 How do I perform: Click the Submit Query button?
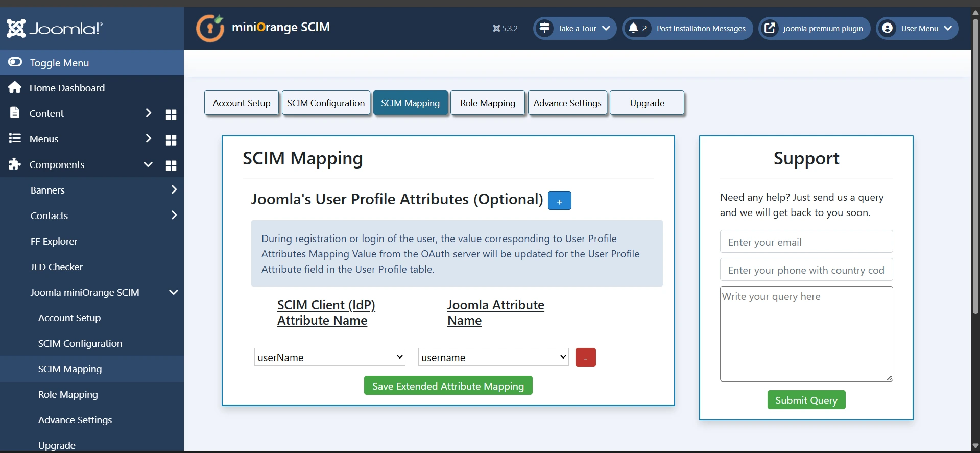pos(806,400)
